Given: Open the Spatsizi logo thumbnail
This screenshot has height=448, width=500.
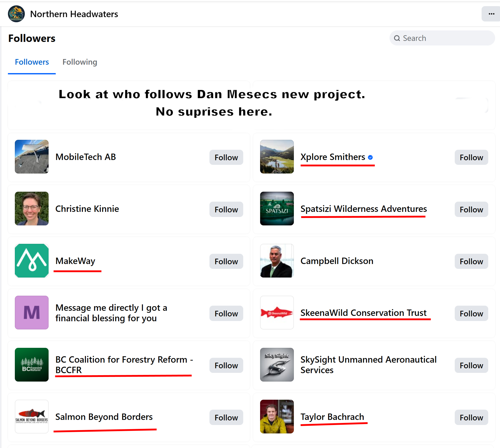Looking at the screenshot, I should pyautogui.click(x=277, y=209).
